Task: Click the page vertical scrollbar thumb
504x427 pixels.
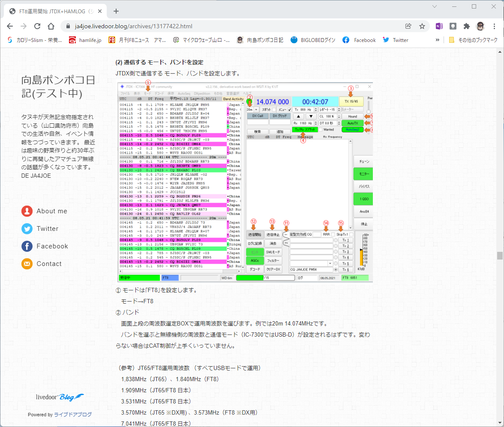Action: 500,256
